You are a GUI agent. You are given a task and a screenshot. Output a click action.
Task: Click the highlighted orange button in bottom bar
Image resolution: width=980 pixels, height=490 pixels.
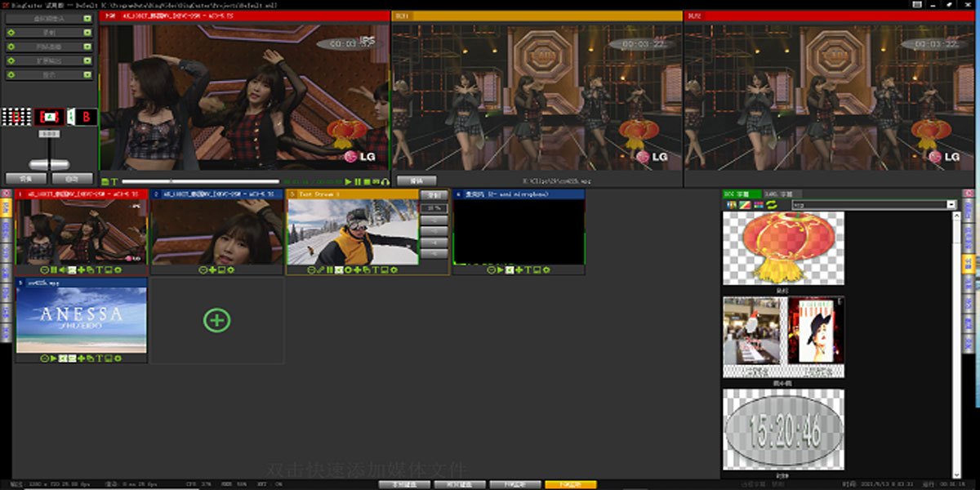[570, 484]
